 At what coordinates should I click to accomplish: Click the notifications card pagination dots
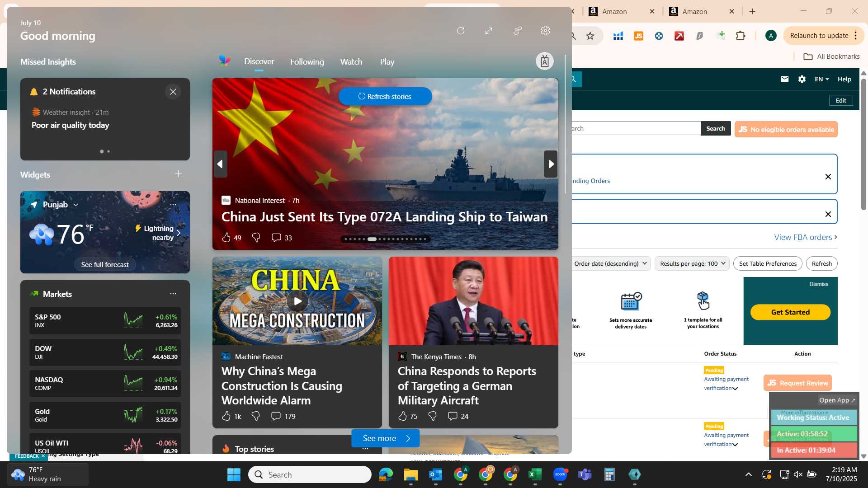[x=105, y=151]
